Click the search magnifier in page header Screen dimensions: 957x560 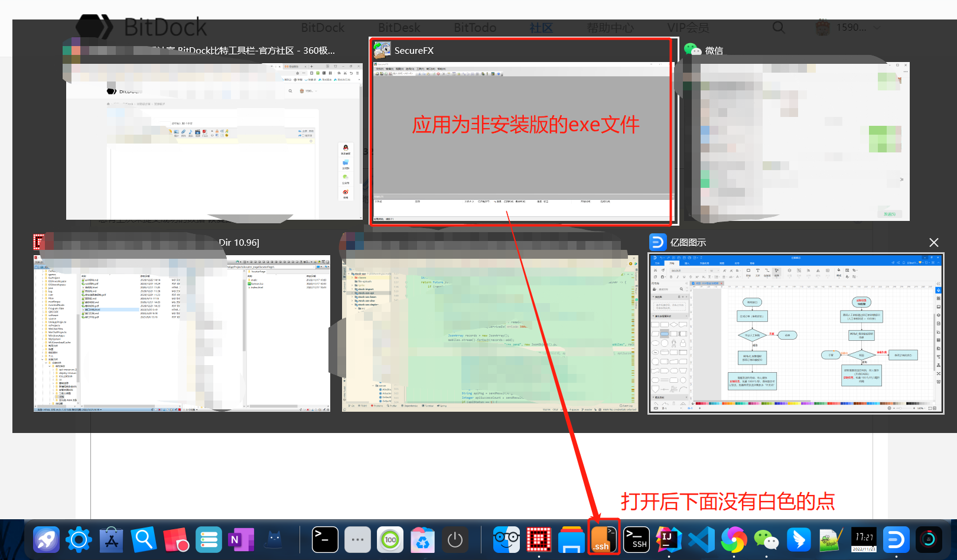pyautogui.click(x=779, y=27)
